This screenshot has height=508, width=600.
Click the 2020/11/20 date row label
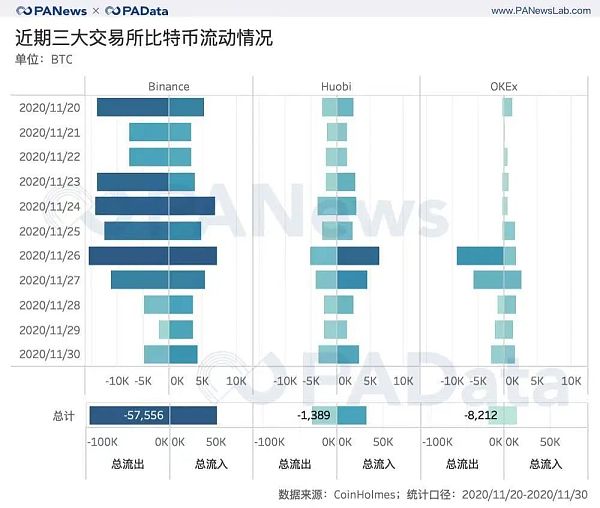50,107
